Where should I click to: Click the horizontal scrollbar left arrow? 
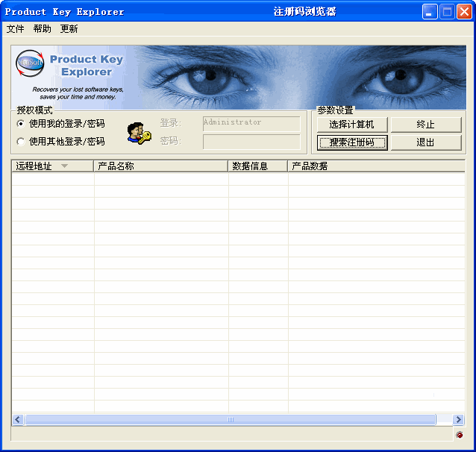[18, 419]
